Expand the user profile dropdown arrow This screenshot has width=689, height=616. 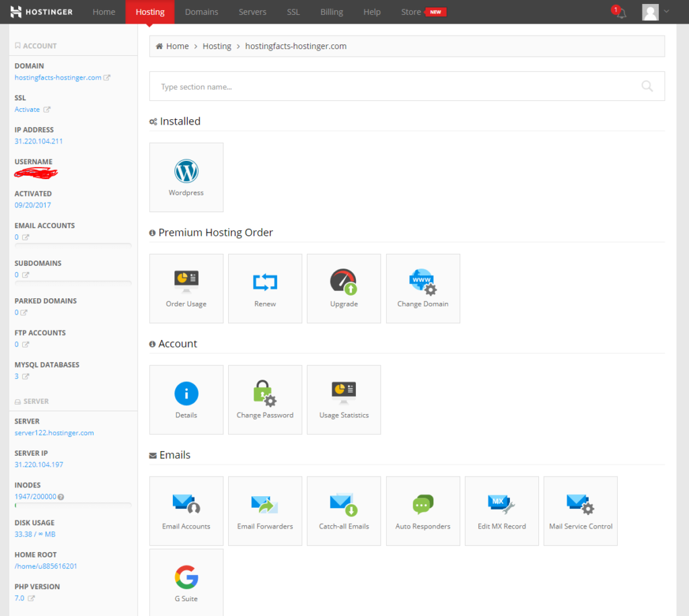(x=666, y=11)
